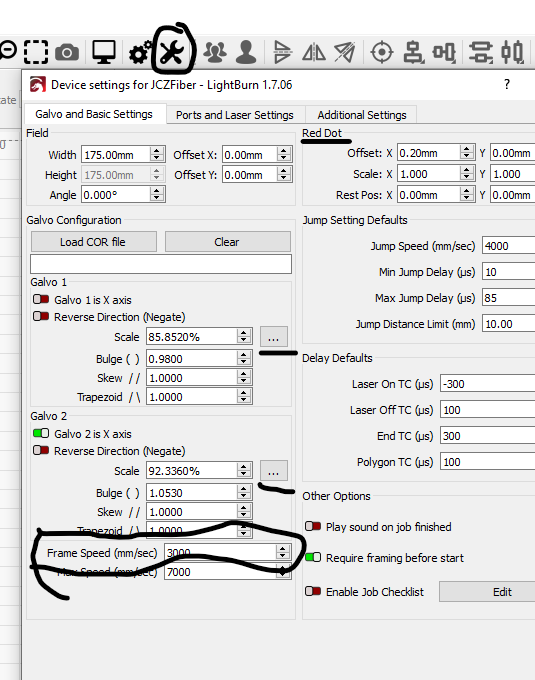Click the help question mark button
Image resolution: width=535 pixels, height=680 pixels.
point(507,84)
